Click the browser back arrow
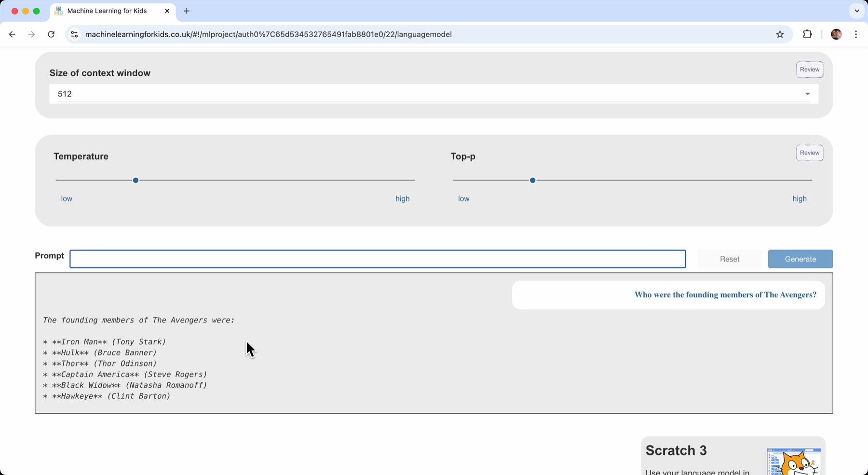 pos(12,34)
